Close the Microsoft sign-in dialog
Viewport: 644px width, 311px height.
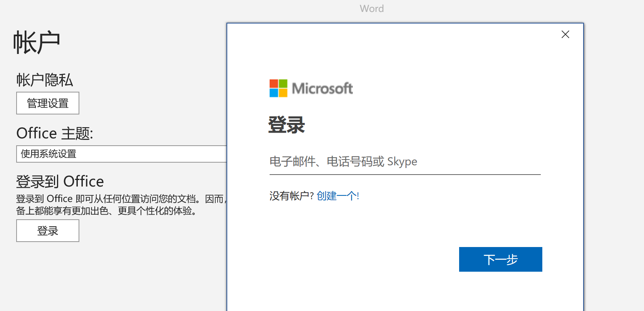point(565,34)
